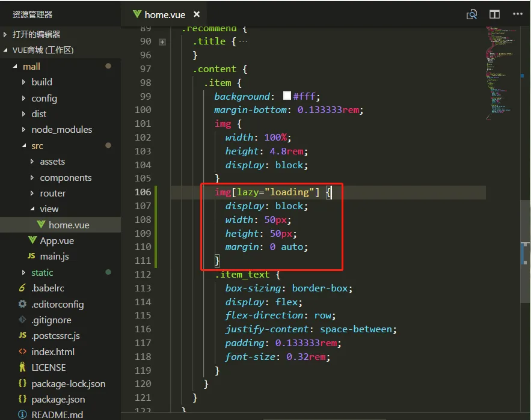Click the HTML icon beside index.html

pyautogui.click(x=23, y=352)
